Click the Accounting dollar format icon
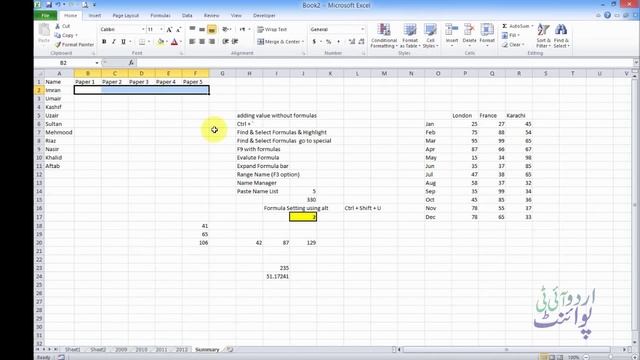 (314, 42)
